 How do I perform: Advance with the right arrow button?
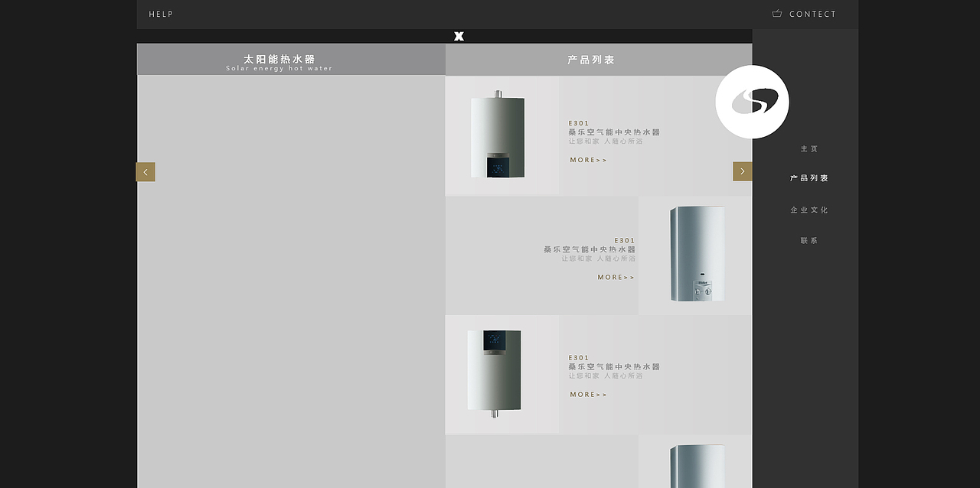pyautogui.click(x=742, y=171)
